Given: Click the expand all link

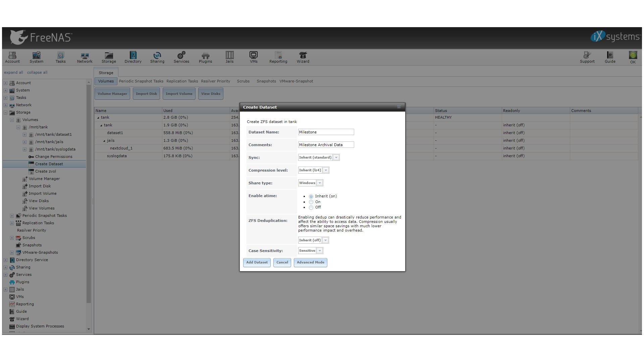Looking at the screenshot, I should tap(13, 72).
